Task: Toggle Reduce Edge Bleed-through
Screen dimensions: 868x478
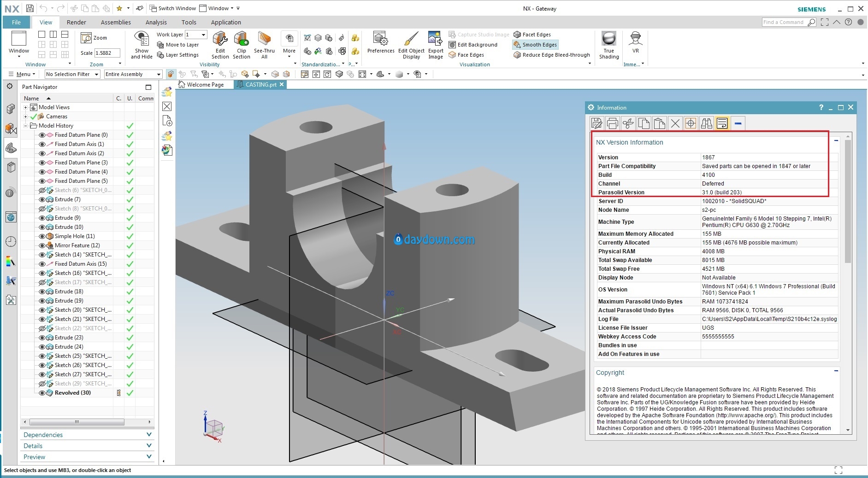Action: point(552,55)
